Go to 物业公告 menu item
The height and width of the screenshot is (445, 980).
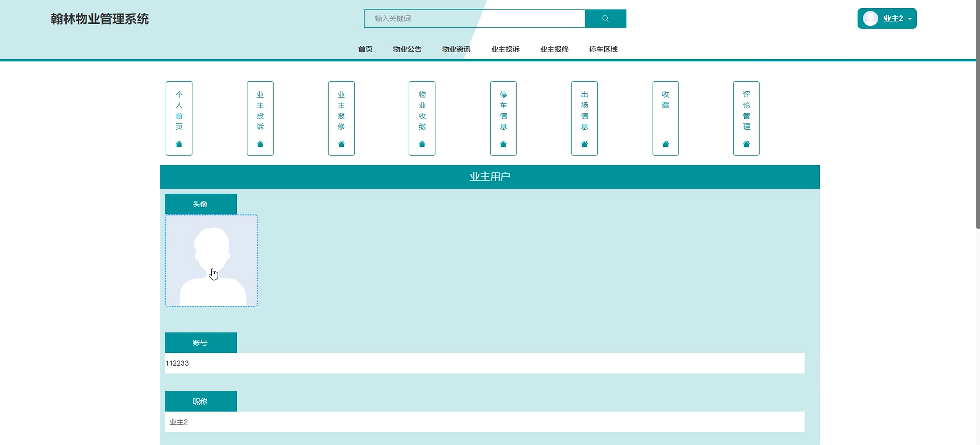pyautogui.click(x=407, y=49)
